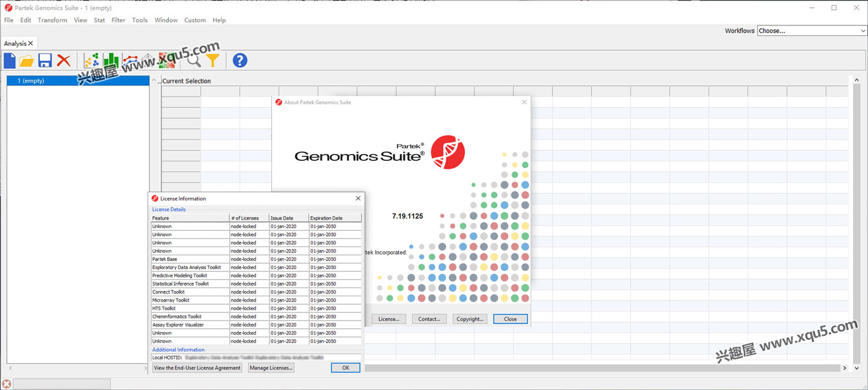Image resolution: width=868 pixels, height=390 pixels.
Task: Select 'Connect Toolkit' license row
Action: pos(256,292)
